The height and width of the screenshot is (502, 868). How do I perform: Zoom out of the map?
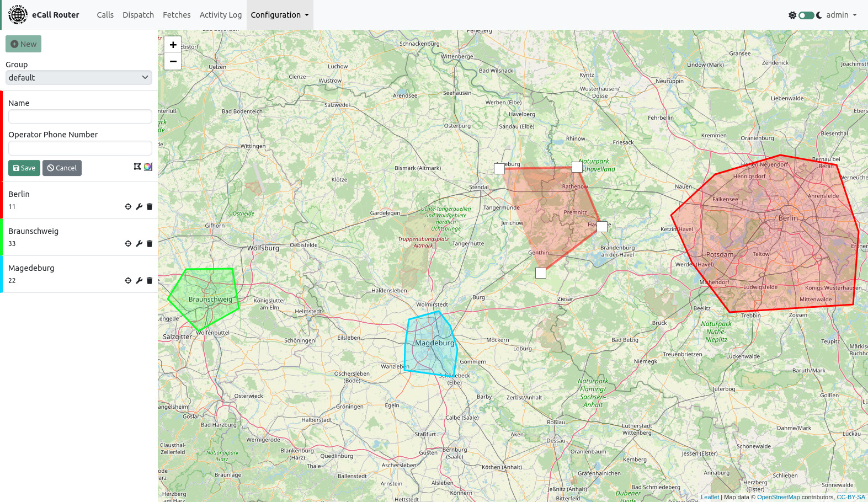click(x=173, y=61)
